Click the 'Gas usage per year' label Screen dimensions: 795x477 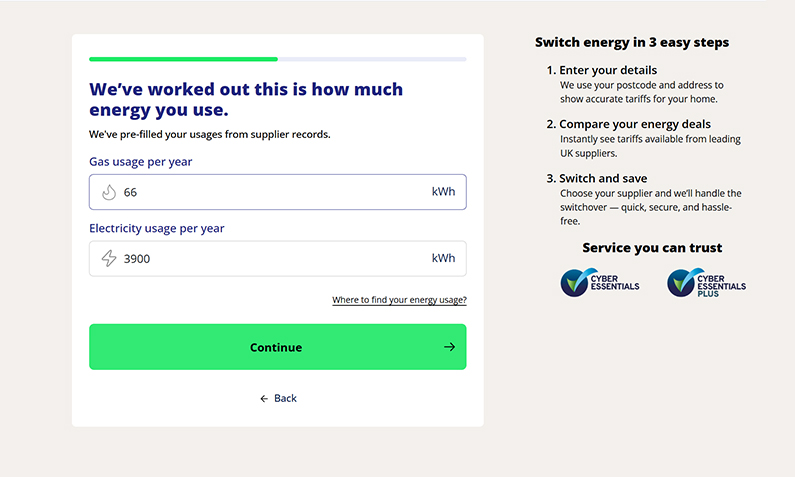point(141,162)
